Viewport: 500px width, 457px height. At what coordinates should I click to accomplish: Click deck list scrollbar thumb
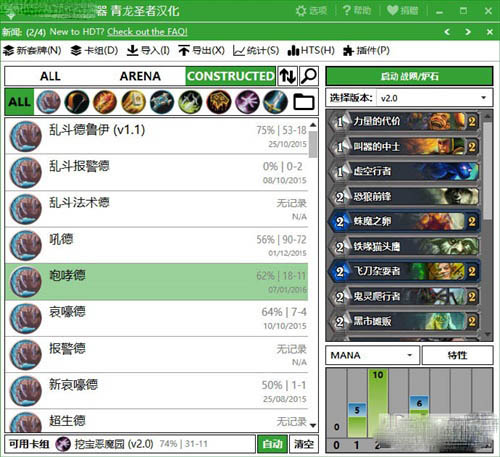[x=313, y=144]
